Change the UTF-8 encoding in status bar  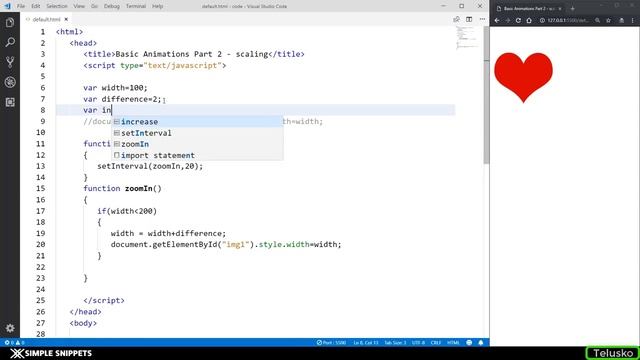pyautogui.click(x=418, y=342)
